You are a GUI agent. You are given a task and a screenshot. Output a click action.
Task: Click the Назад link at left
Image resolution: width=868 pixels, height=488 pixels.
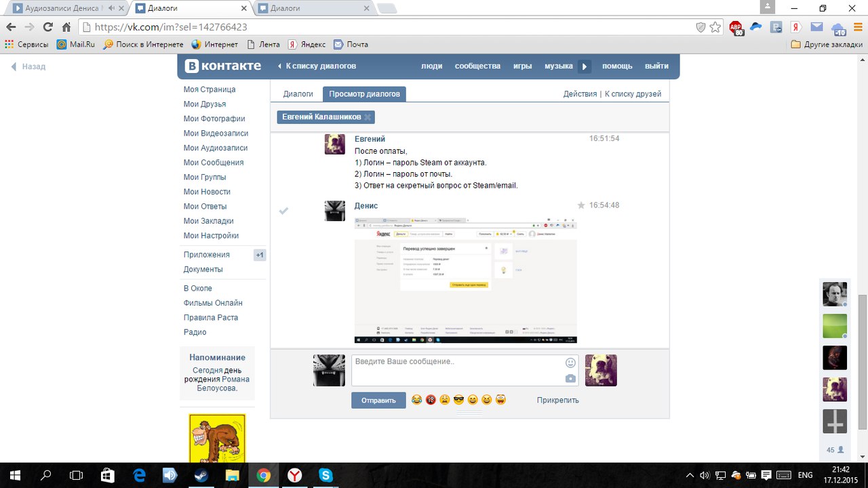pos(28,66)
